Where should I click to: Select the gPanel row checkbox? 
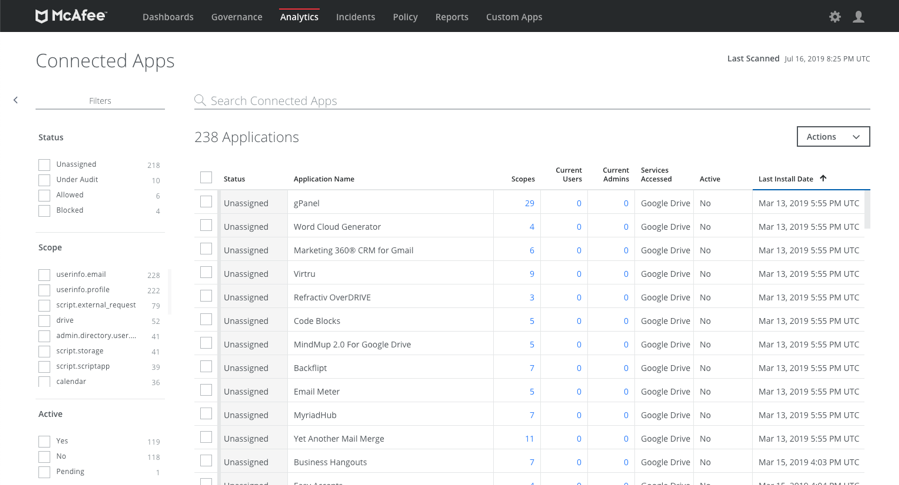(206, 202)
